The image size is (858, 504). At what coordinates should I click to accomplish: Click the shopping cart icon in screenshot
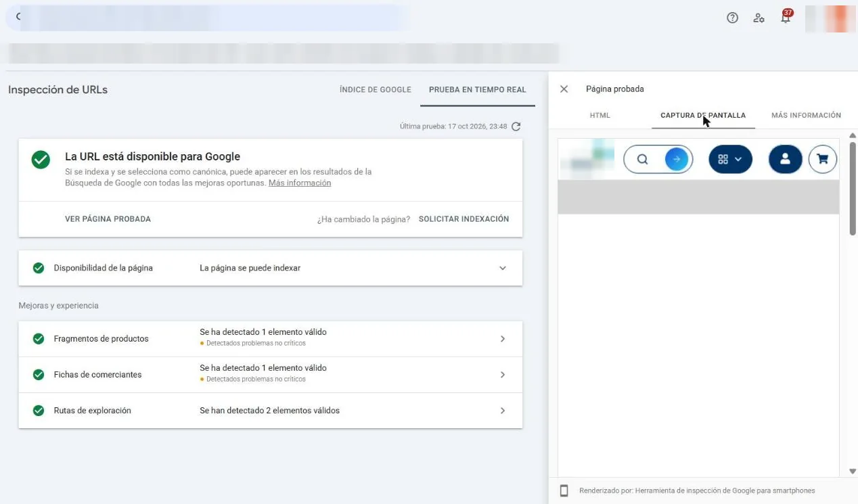point(823,160)
